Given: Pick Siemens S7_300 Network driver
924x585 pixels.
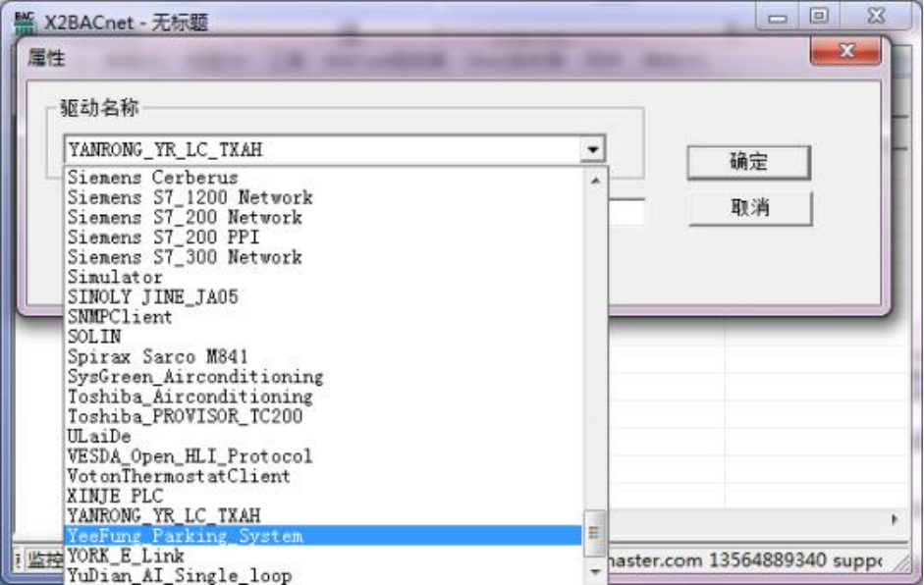Looking at the screenshot, I should [323, 257].
